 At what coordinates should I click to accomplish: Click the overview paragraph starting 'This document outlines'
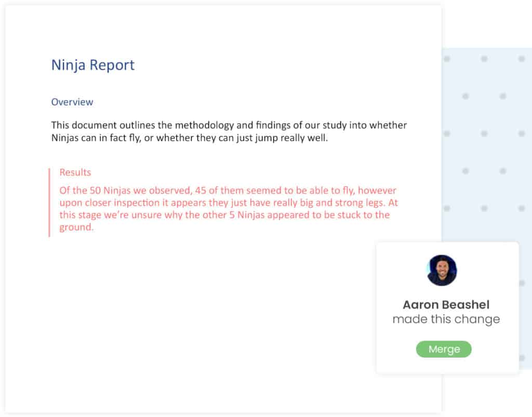click(229, 131)
